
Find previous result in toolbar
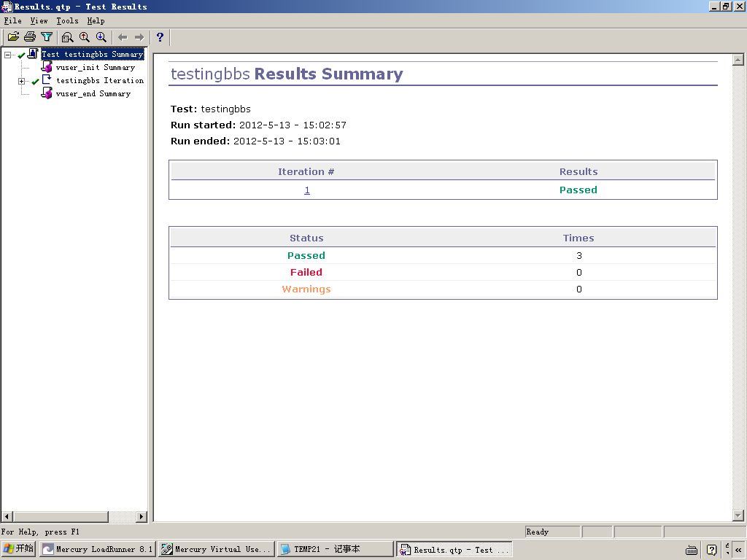(85, 36)
